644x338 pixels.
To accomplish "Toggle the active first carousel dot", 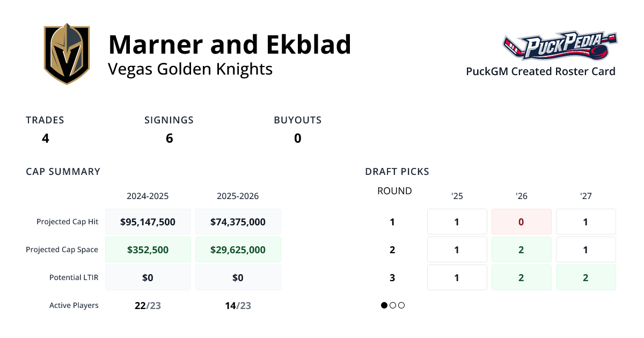I will point(384,305).
